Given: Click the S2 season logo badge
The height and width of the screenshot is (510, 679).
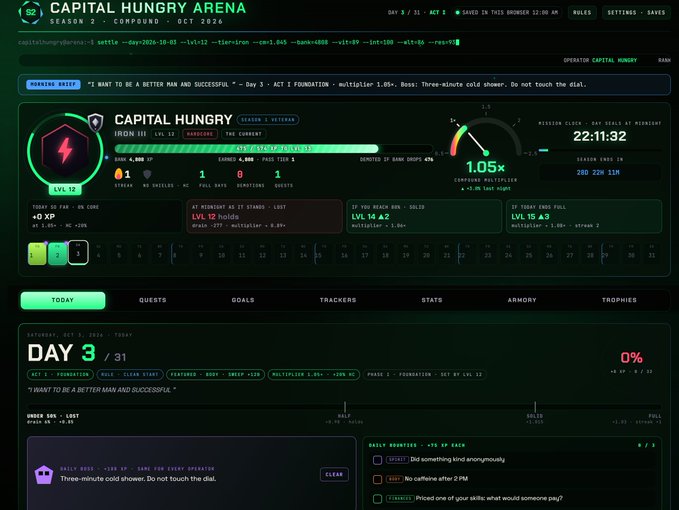Looking at the screenshot, I should click(x=31, y=12).
